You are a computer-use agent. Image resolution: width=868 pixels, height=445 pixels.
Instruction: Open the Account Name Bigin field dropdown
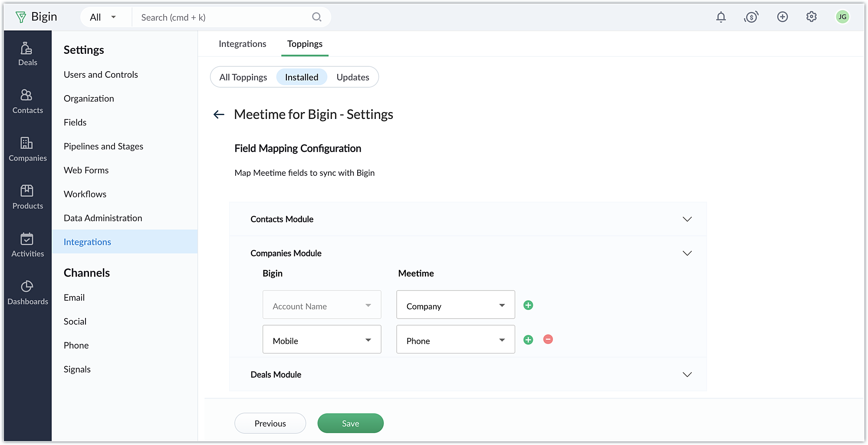(322, 305)
